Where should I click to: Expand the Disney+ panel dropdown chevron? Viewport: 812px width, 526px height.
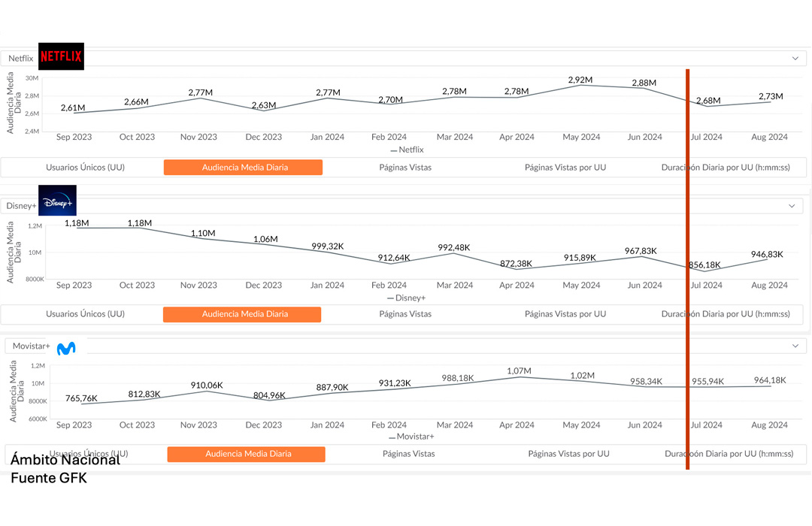coord(791,206)
